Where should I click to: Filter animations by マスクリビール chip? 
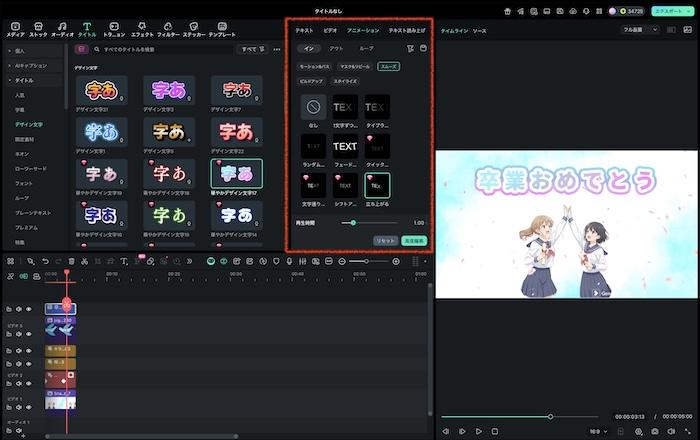(355, 66)
